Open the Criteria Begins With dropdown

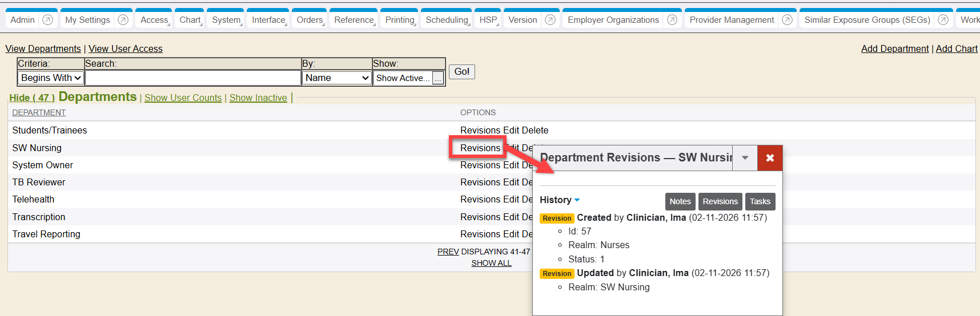coord(51,78)
